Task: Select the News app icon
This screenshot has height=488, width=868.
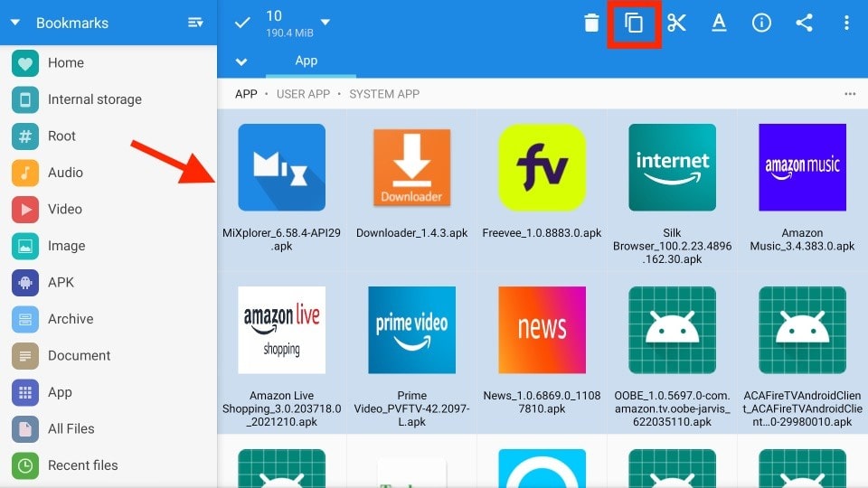Action: click(x=542, y=330)
